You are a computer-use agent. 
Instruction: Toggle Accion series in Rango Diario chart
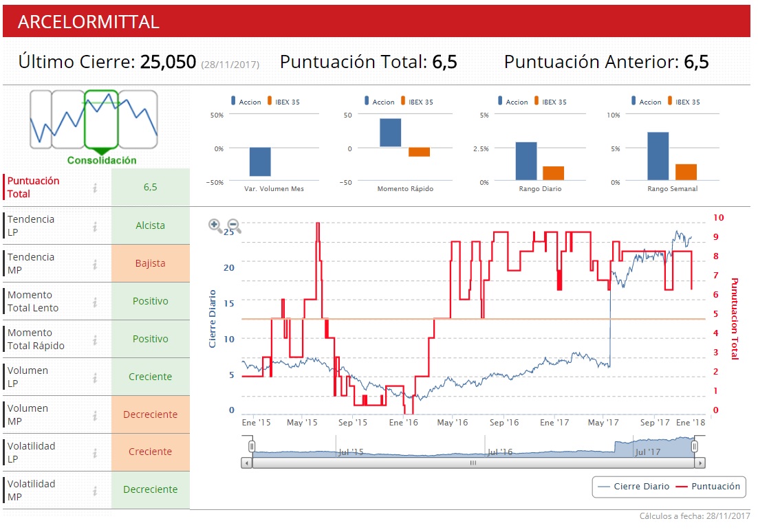pyautogui.click(x=513, y=102)
